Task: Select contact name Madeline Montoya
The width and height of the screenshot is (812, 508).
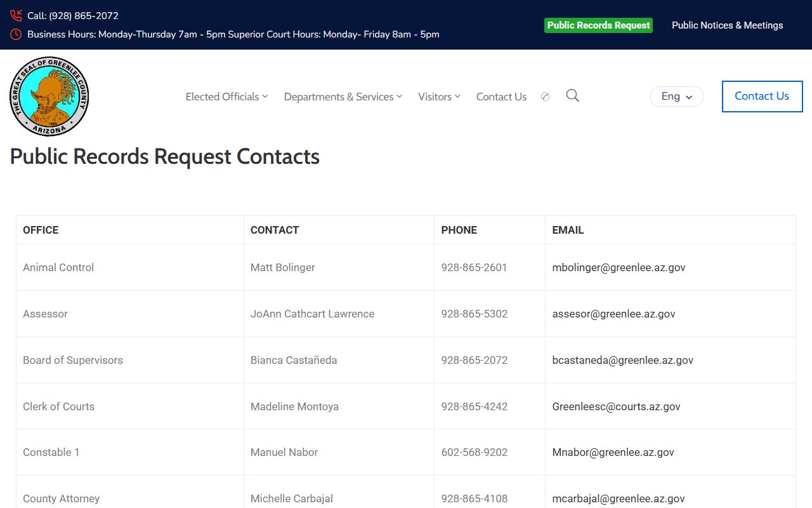Action: tap(294, 406)
